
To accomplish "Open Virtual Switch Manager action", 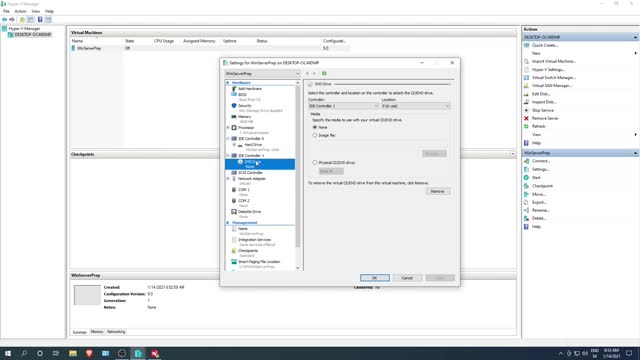I will [x=553, y=78].
